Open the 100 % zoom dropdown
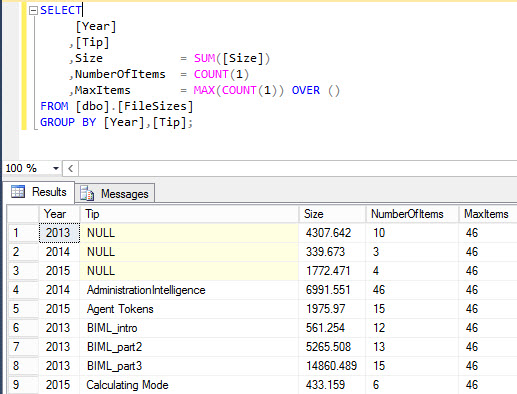Viewport: 517px width, 394px height. coord(56,168)
